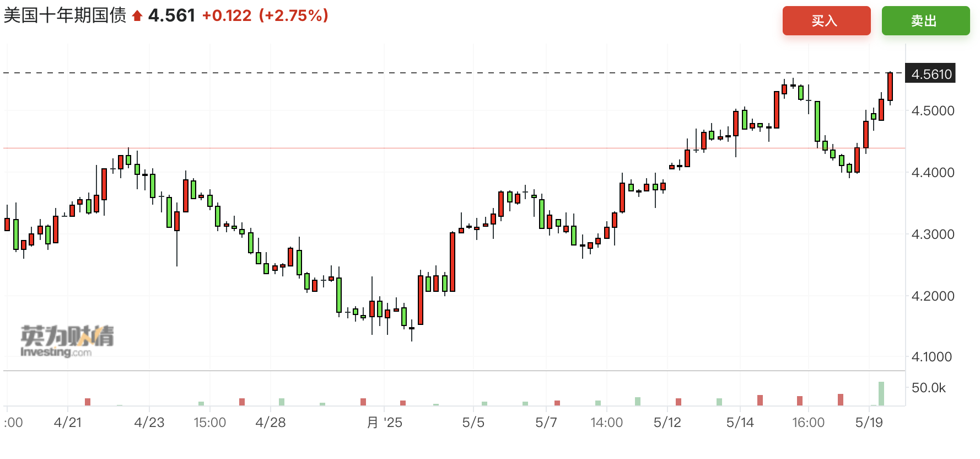980x459 pixels.
Task: Select the 月 '25 month marker
Action: 385,423
